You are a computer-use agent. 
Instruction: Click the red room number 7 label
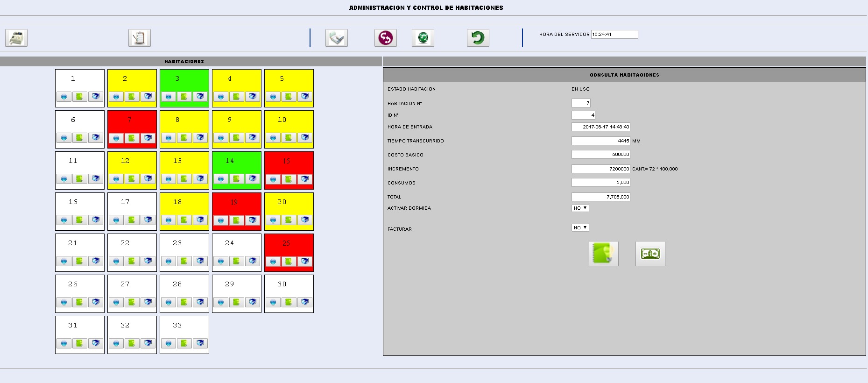129,120
